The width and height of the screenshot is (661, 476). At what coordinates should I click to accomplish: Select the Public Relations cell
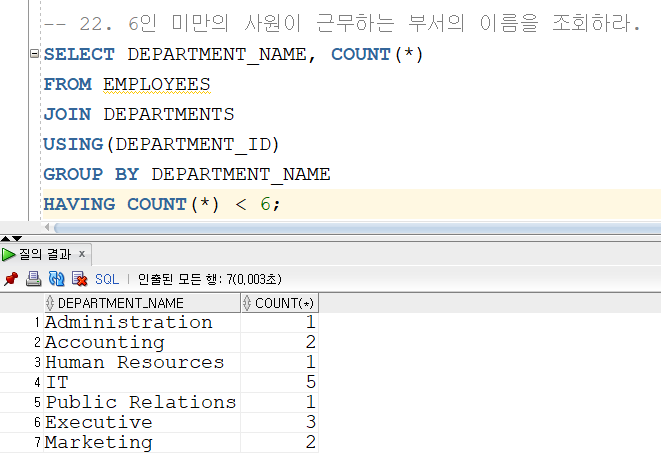142,402
